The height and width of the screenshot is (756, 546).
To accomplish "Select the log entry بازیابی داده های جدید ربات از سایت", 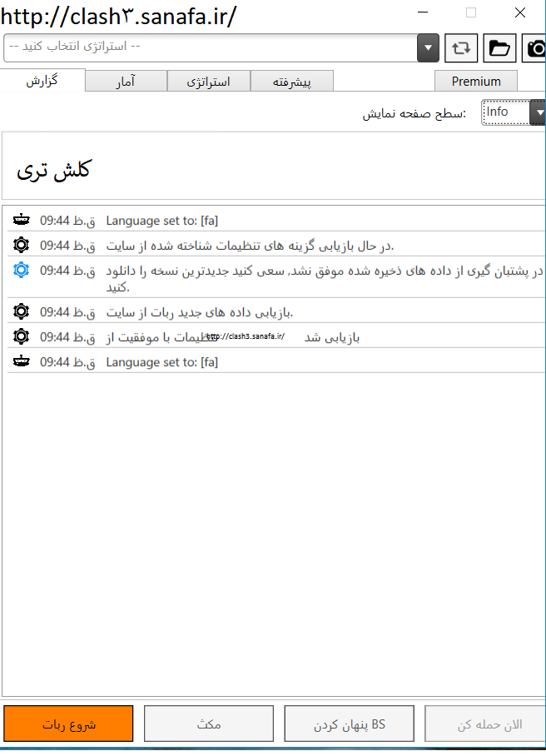I will (x=276, y=312).
